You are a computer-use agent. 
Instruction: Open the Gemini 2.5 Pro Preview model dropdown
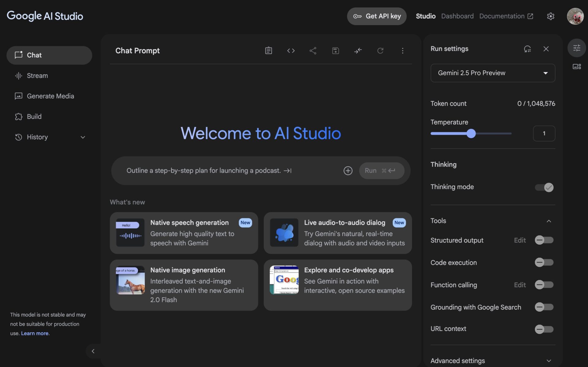coord(493,73)
